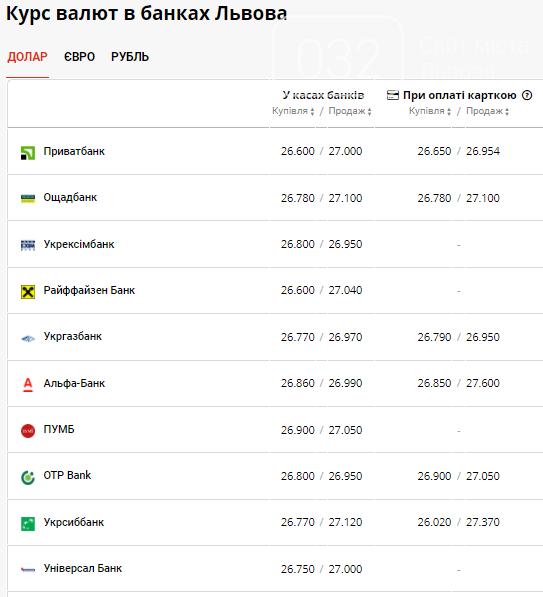Click the Альфа-Банк red A logo
The width and height of the screenshot is (543, 597).
[28, 385]
